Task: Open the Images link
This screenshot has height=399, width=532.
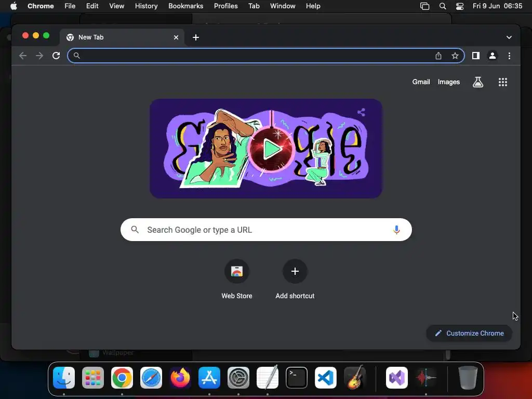Action: tap(448, 82)
